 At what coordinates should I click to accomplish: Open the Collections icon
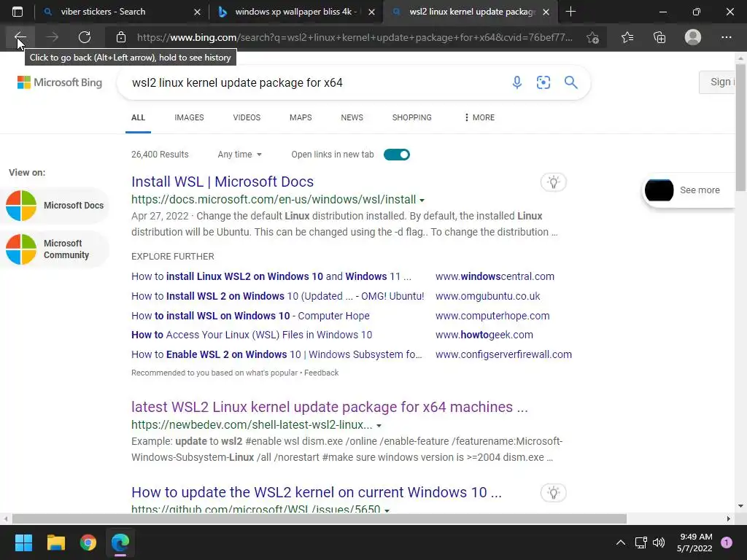pos(659,37)
